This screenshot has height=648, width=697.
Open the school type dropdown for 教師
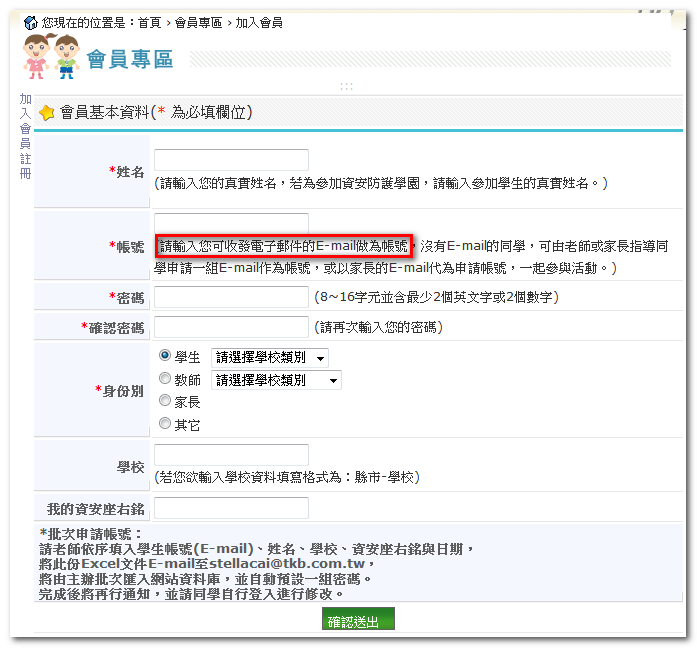coord(276,380)
